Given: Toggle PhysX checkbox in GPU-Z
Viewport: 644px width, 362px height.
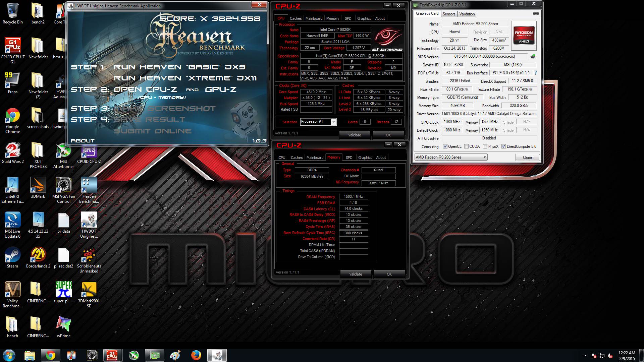Looking at the screenshot, I should 485,146.
